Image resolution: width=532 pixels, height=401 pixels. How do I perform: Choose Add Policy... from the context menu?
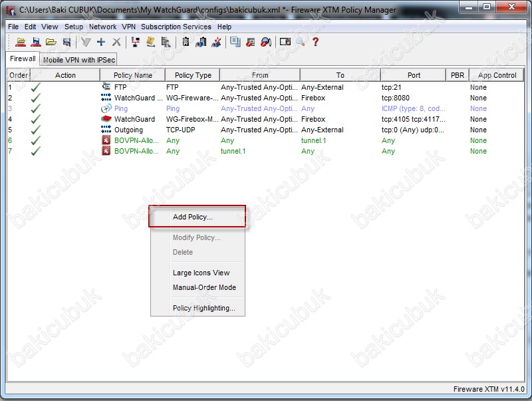pos(198,217)
